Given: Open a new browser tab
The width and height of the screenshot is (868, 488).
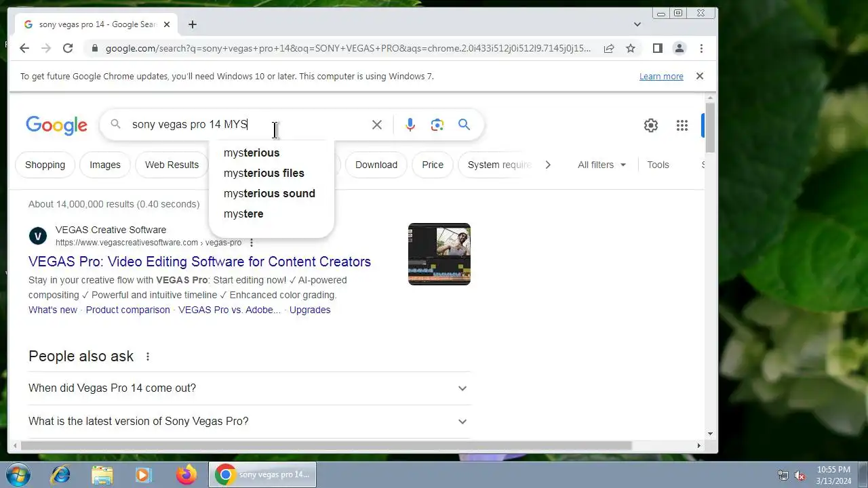Looking at the screenshot, I should [x=193, y=24].
